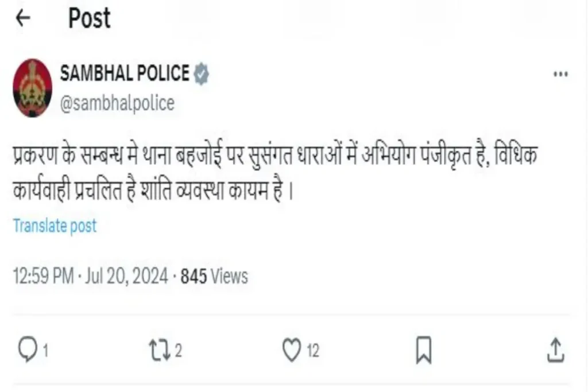Click the repost count of 2
588x392 pixels.
coord(179,351)
